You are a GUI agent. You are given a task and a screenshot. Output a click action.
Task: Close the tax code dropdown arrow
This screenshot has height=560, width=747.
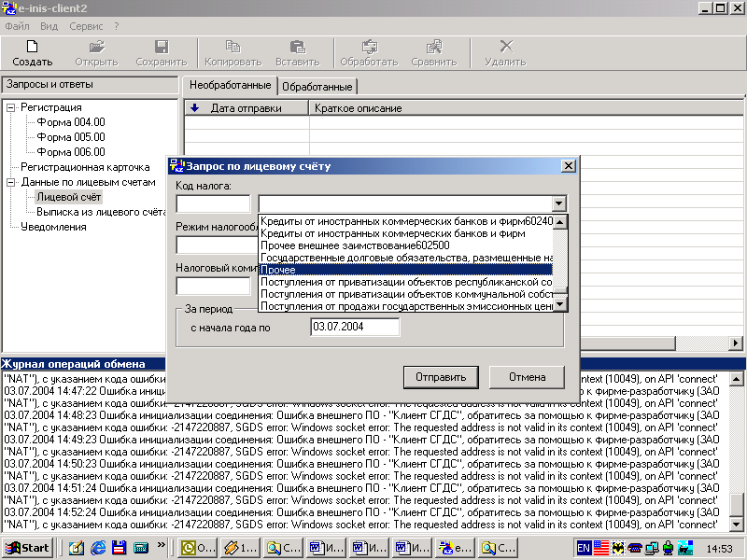click(x=558, y=203)
